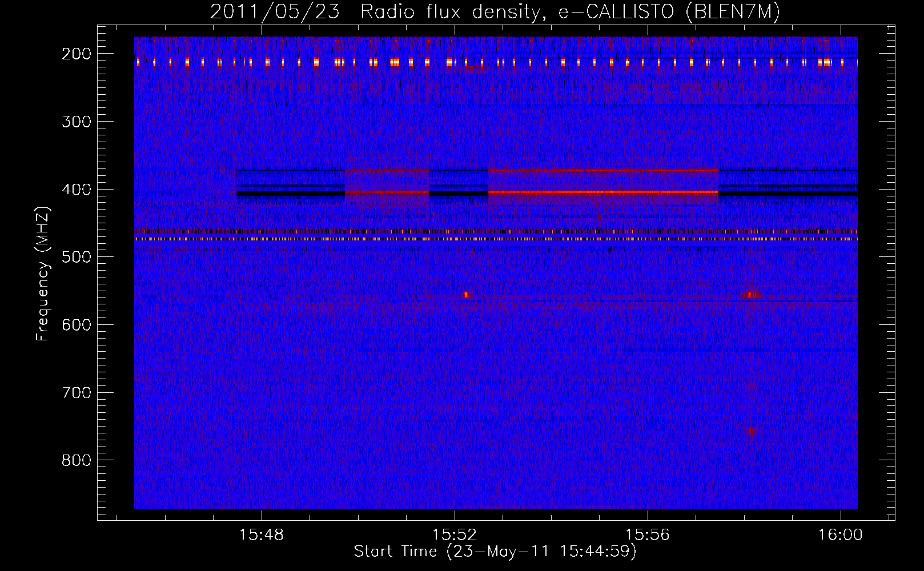Image resolution: width=924 pixels, height=571 pixels.
Task: Click the 15:48 time tick label
Action: pos(262,534)
